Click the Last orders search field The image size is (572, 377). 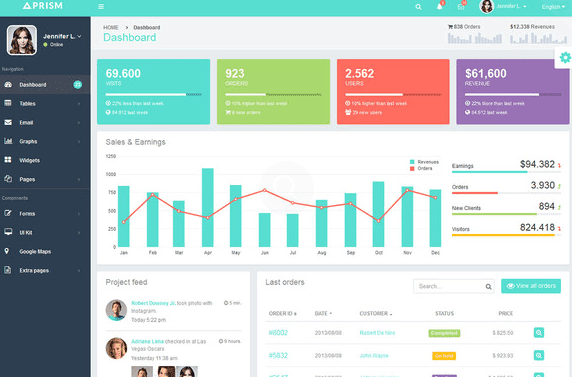coord(454,286)
